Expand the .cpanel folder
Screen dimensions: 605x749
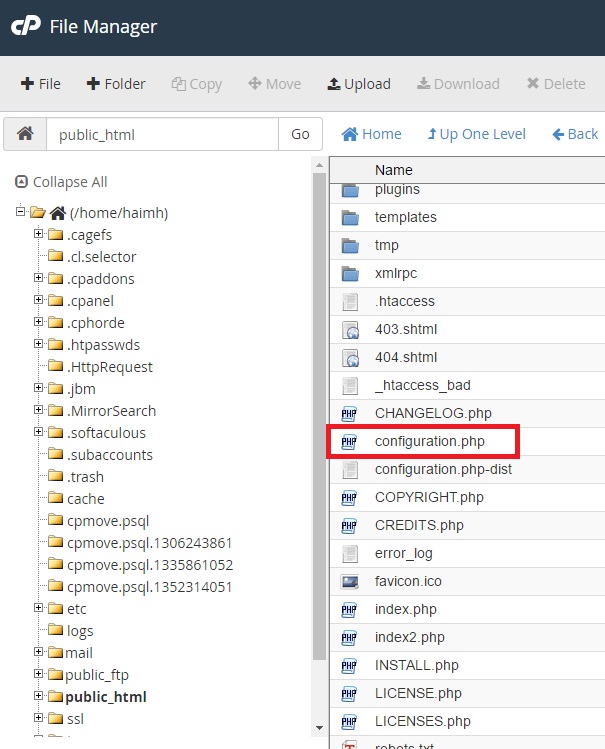tap(38, 300)
